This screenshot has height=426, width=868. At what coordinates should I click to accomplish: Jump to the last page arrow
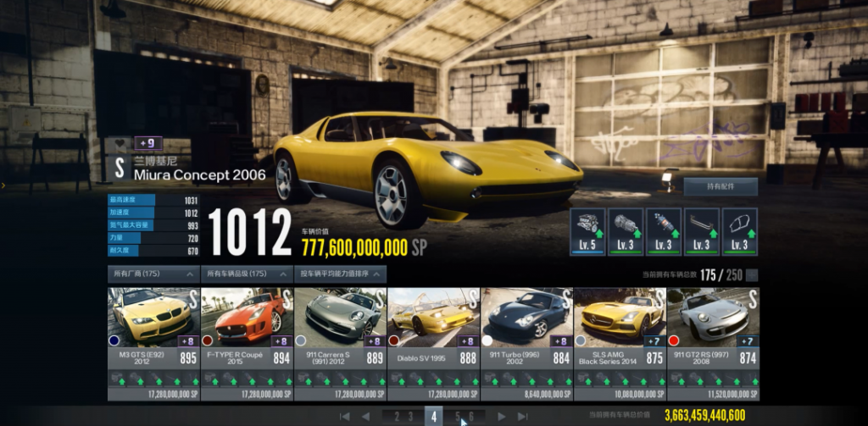[x=522, y=417]
